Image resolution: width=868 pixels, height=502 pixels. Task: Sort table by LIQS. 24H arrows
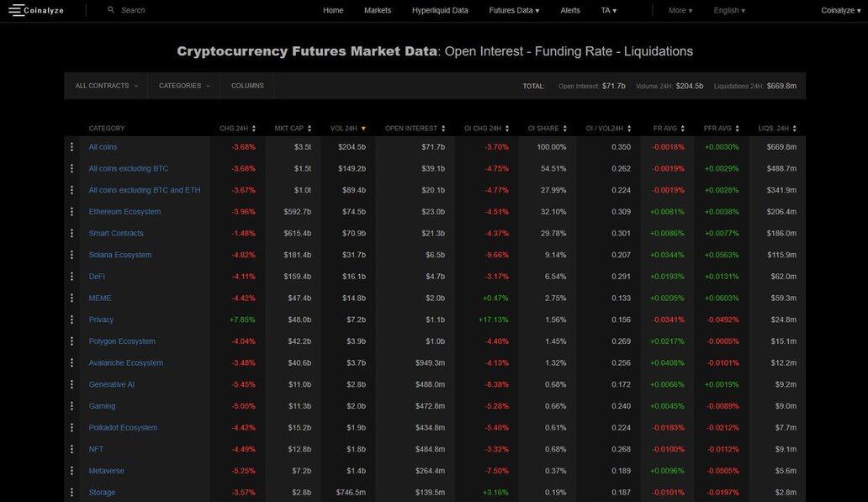(795, 129)
